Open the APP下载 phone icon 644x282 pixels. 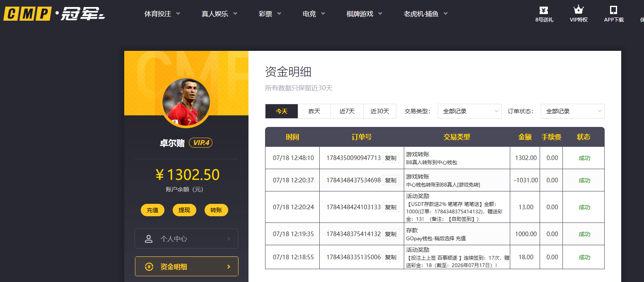[x=614, y=10]
